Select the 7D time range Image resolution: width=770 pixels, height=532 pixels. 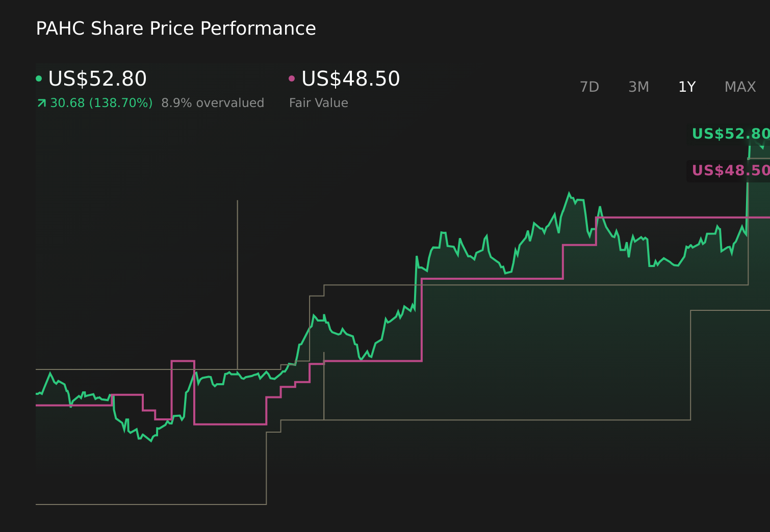pyautogui.click(x=589, y=87)
